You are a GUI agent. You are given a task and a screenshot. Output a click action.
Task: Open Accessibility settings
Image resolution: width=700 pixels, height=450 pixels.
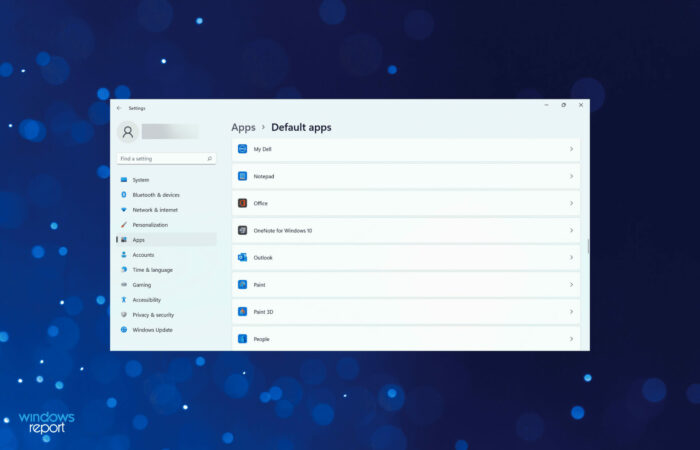(x=167, y=300)
